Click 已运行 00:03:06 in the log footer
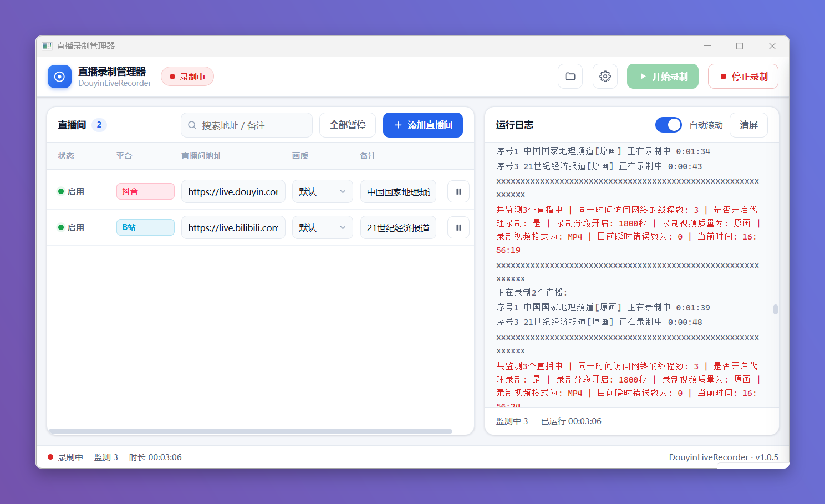Viewport: 825px width, 504px height. coord(571,421)
